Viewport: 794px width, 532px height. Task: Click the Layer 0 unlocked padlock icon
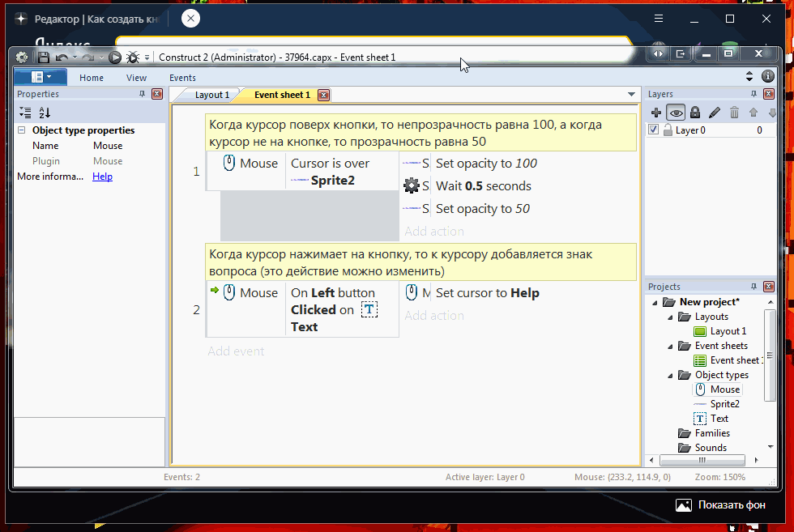[x=668, y=130]
